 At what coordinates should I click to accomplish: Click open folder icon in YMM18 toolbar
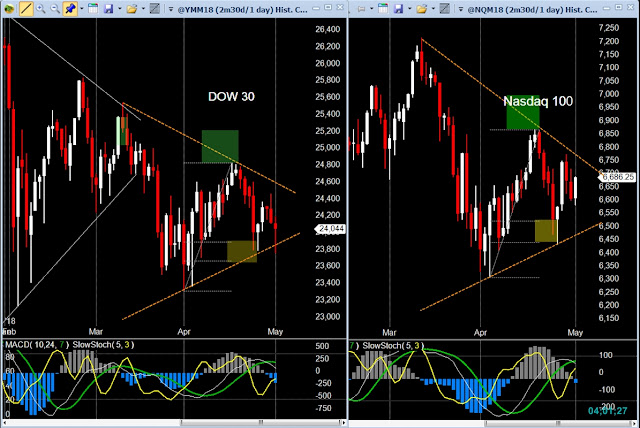(x=131, y=9)
